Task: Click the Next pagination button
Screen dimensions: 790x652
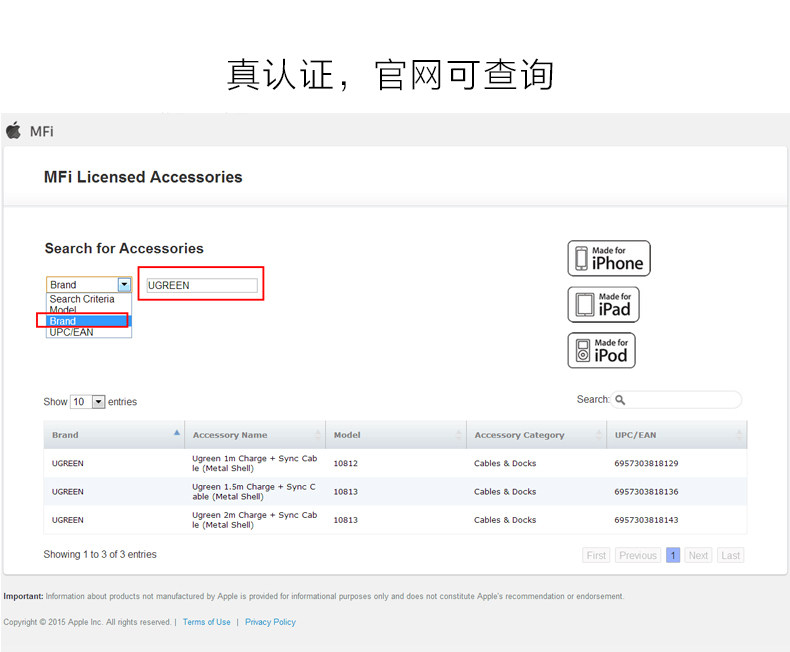Action: (698, 555)
